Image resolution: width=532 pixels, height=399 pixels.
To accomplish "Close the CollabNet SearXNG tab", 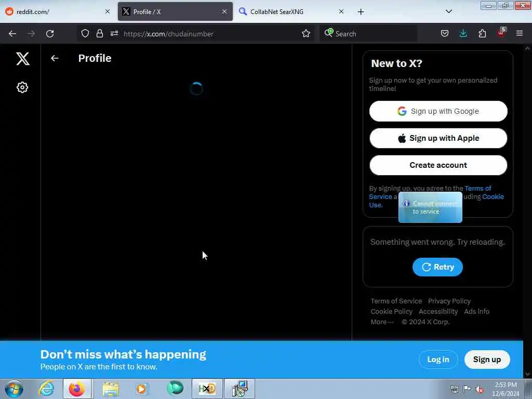I will [x=341, y=11].
